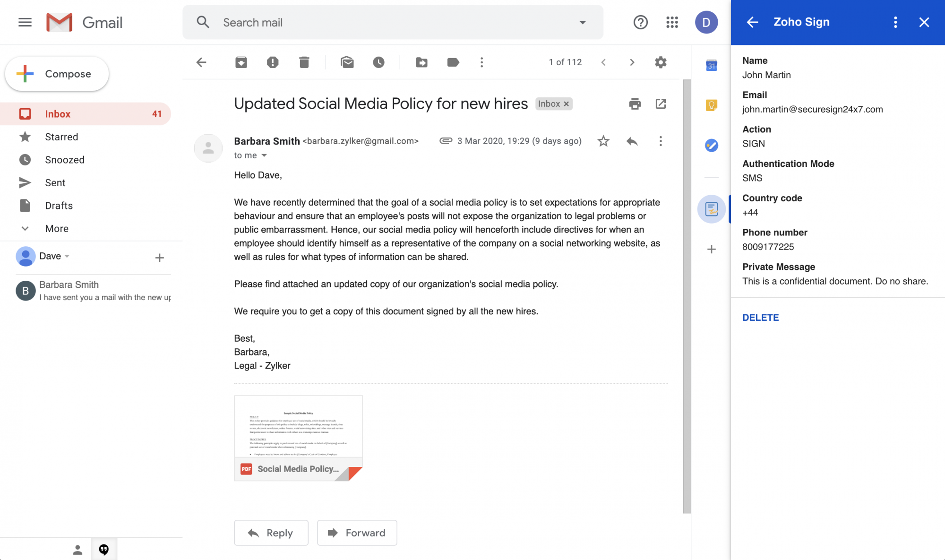Report this email as spam
Image resolution: width=945 pixels, height=560 pixels.
pos(272,62)
